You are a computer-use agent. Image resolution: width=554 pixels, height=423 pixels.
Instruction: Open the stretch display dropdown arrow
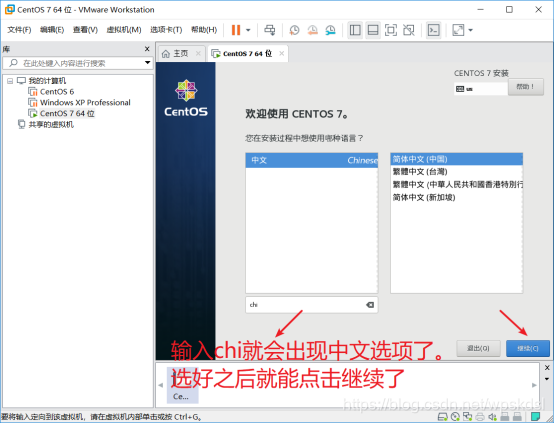(x=471, y=30)
